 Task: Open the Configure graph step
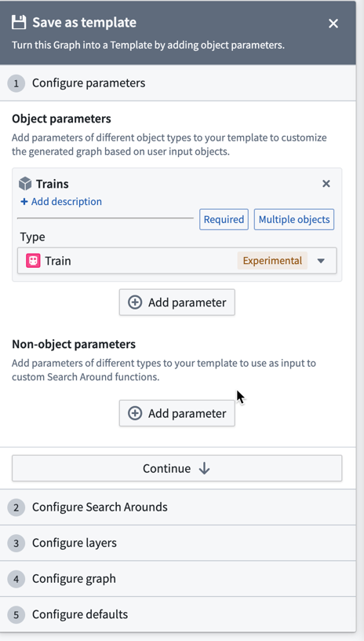178,579
